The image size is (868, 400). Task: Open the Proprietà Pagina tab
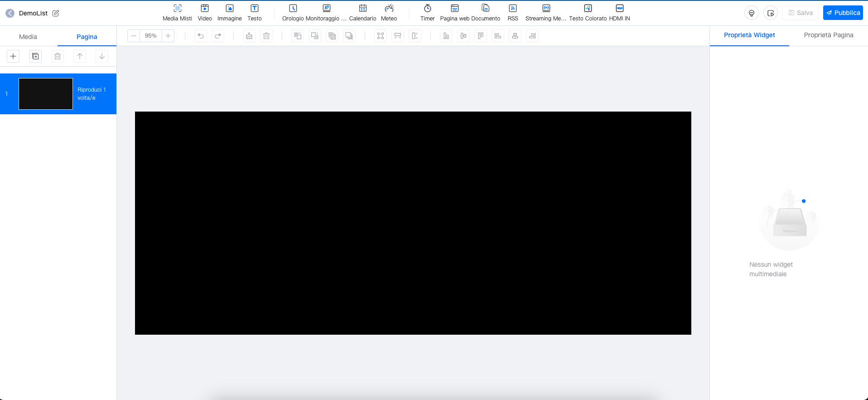tap(828, 35)
